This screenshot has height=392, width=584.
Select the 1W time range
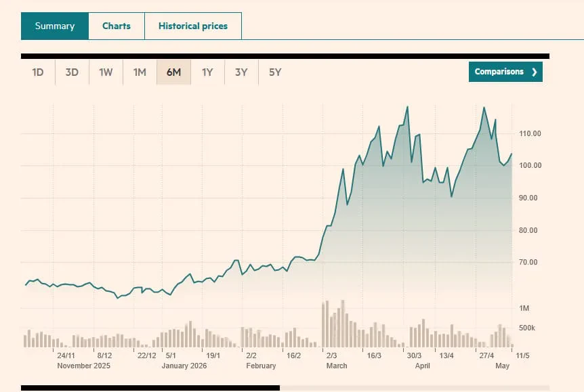pos(106,72)
